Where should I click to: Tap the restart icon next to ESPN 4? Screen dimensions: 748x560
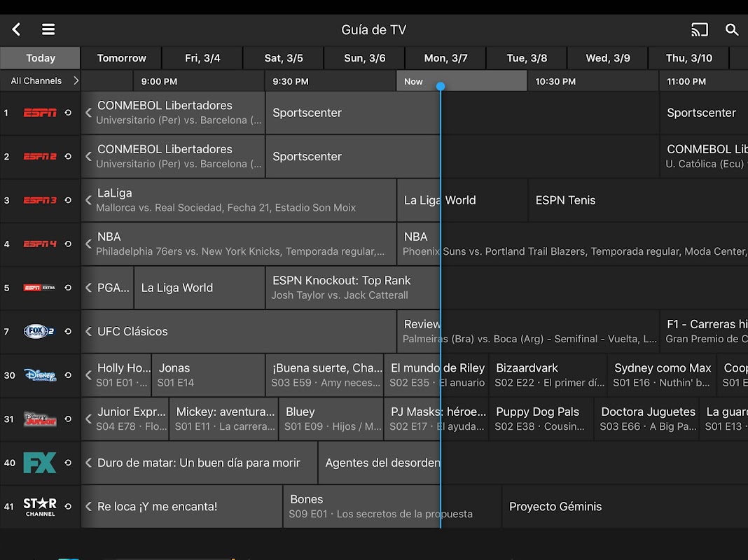[68, 244]
